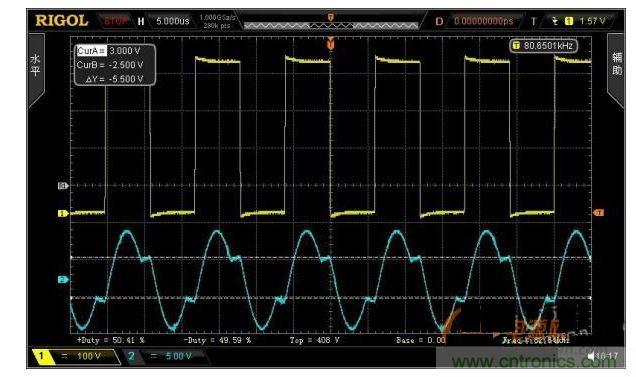Viewport: 636px width, 377px height.
Task: Select the CurA cursor label
Action: click(91, 51)
